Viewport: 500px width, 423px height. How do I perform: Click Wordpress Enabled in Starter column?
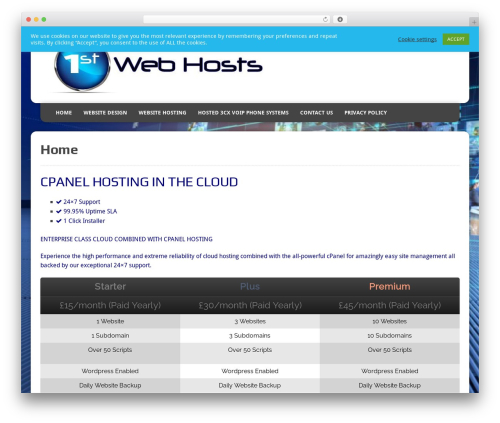coord(110,371)
